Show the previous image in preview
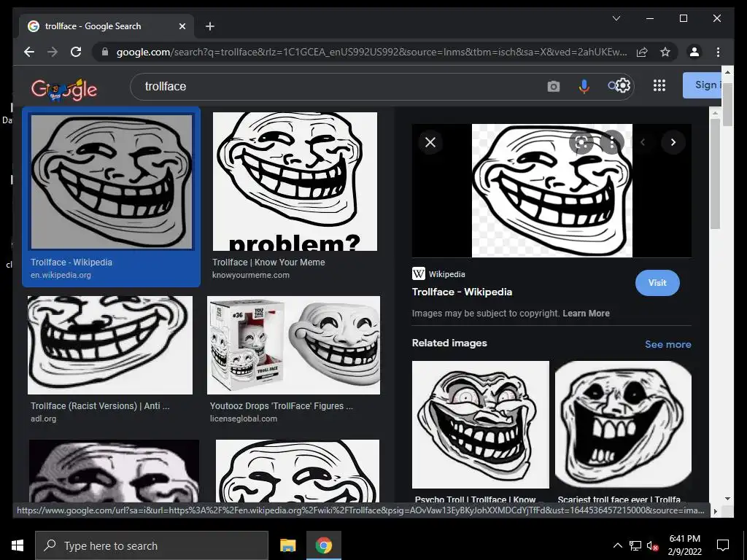This screenshot has height=560, width=747. pyautogui.click(x=642, y=142)
